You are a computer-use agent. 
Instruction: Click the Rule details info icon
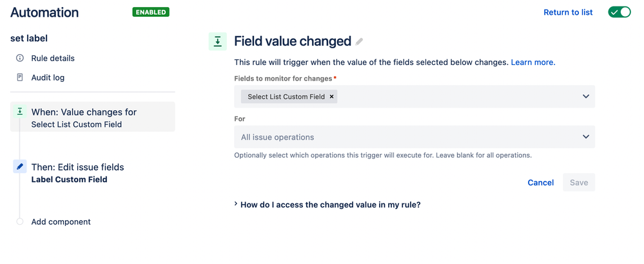(x=20, y=58)
